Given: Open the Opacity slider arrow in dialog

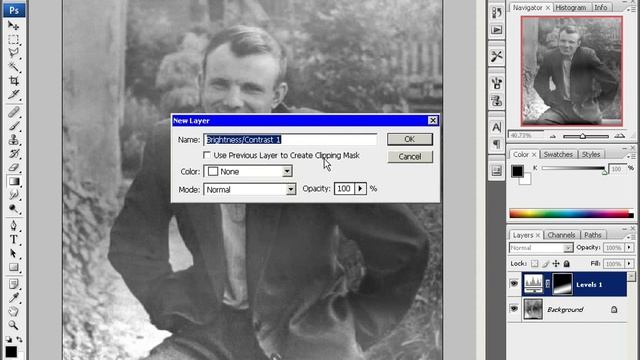Looking at the screenshot, I should tap(360, 189).
